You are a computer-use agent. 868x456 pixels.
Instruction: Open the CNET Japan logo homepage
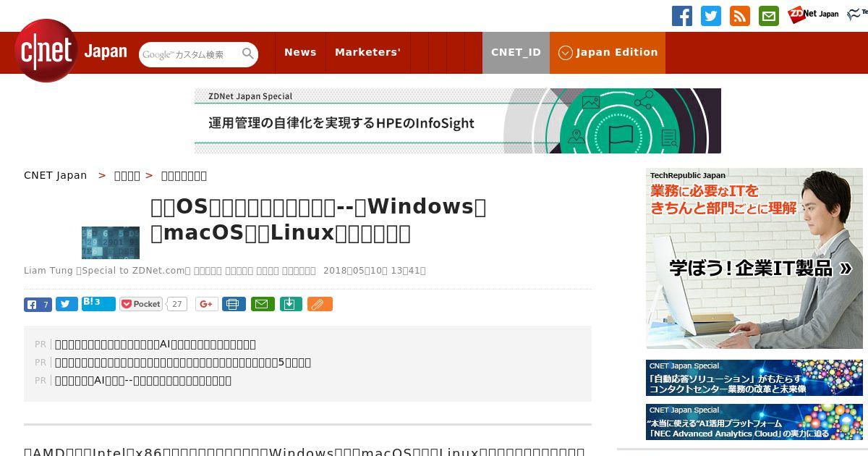coord(71,51)
